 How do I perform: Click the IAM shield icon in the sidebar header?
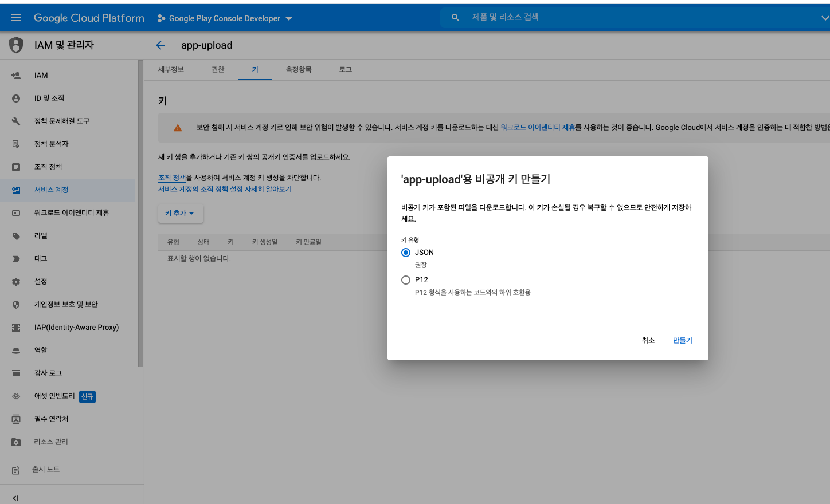pyautogui.click(x=16, y=45)
